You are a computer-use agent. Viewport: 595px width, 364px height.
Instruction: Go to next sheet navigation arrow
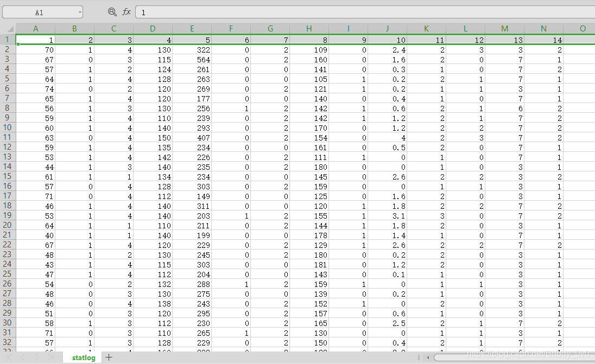[36, 357]
